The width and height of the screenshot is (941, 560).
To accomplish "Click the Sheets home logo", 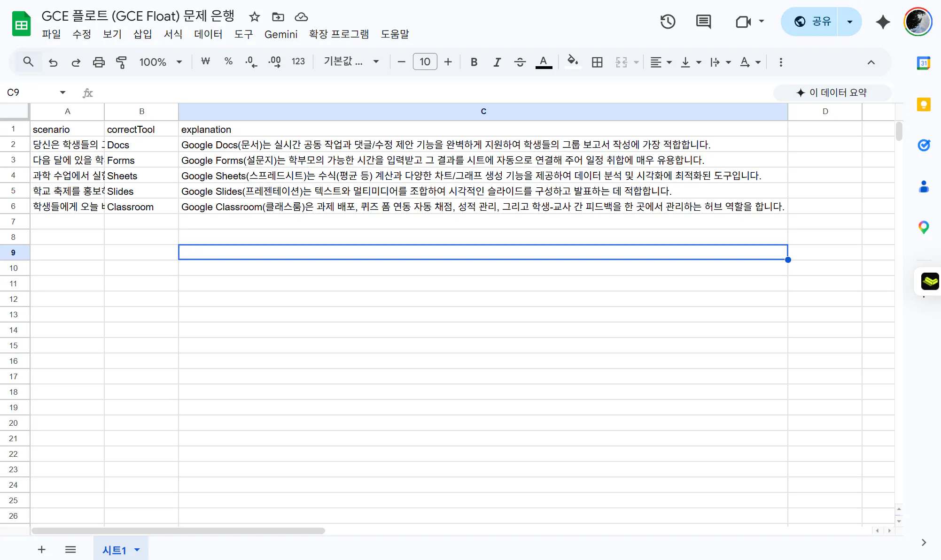I will click(x=21, y=24).
